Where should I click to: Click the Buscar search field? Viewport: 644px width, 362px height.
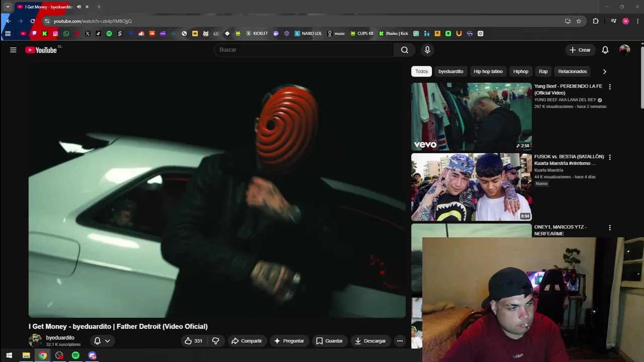pyautogui.click(x=304, y=50)
